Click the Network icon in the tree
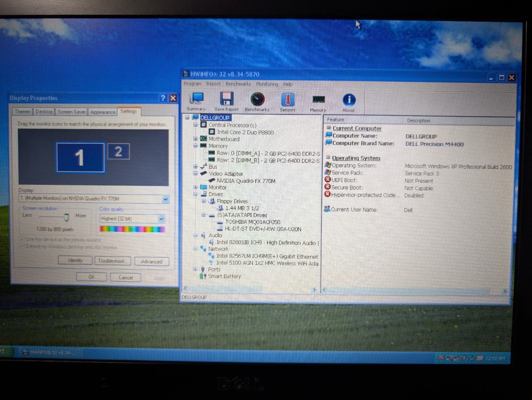 pyautogui.click(x=203, y=249)
